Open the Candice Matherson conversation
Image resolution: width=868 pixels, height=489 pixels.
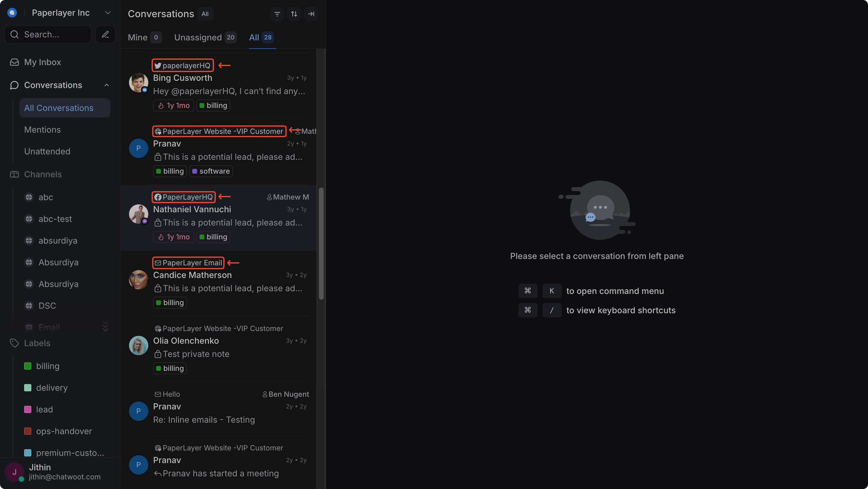218,283
